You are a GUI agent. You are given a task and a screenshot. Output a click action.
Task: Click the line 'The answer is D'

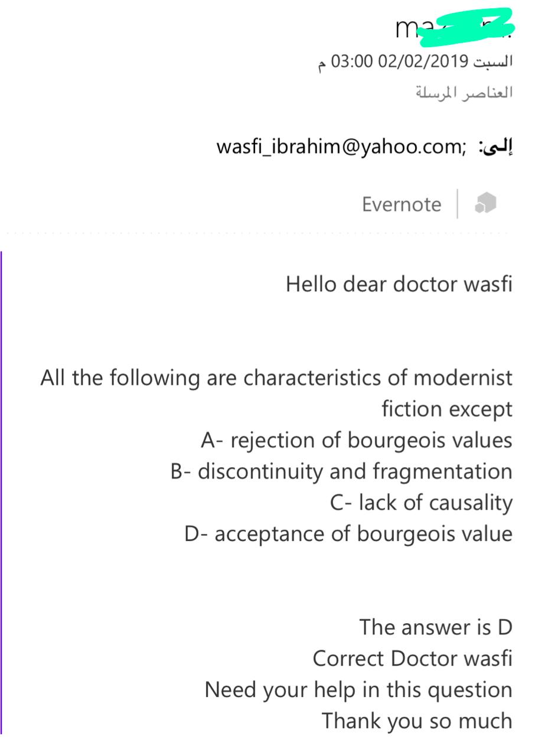pos(436,627)
